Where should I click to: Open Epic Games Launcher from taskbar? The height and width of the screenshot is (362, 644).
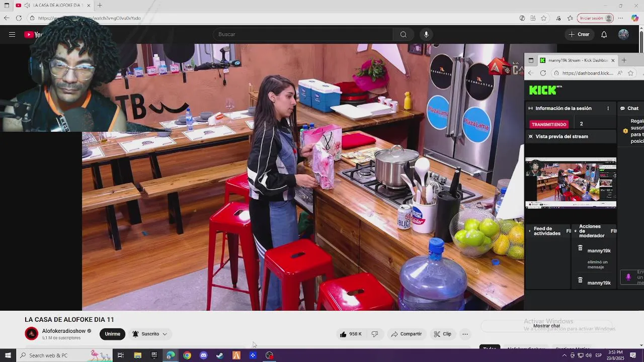[x=154, y=355]
